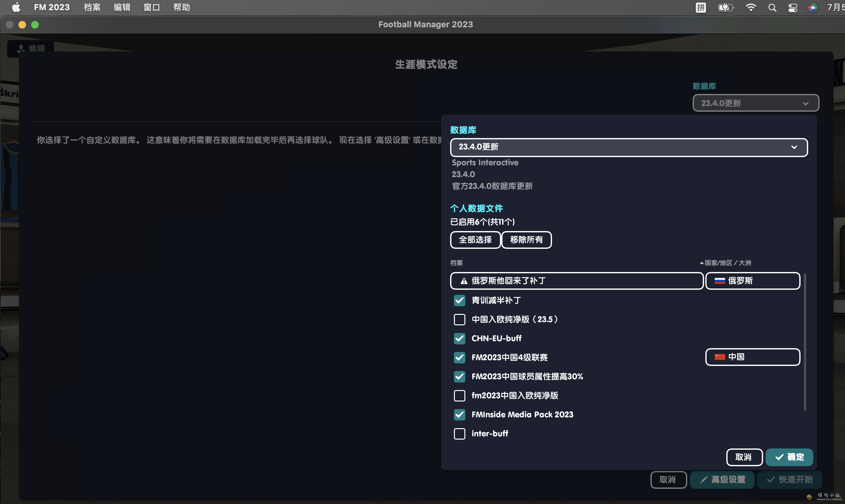Click the 快速开始 button
Viewport: 845px width, 504px height.
point(789,480)
